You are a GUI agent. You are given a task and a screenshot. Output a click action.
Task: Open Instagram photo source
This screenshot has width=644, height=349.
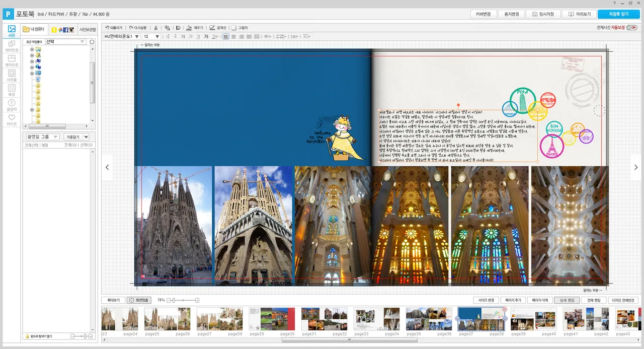(x=71, y=30)
